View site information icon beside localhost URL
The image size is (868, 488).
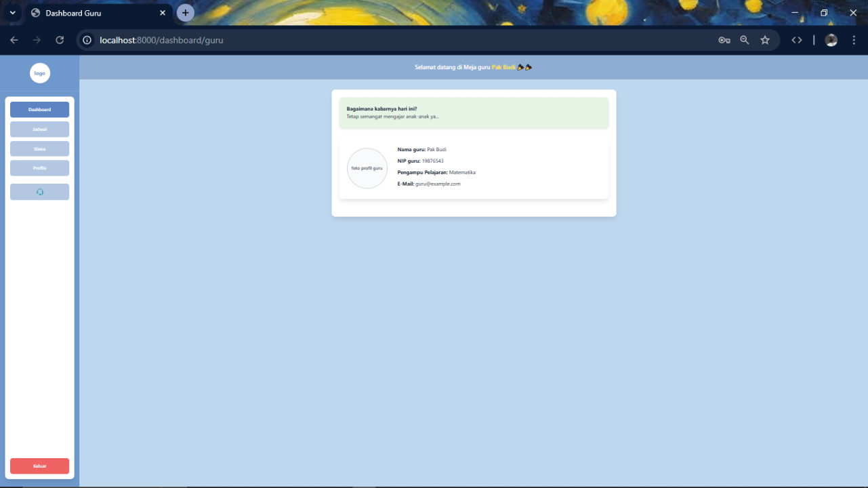click(x=87, y=40)
